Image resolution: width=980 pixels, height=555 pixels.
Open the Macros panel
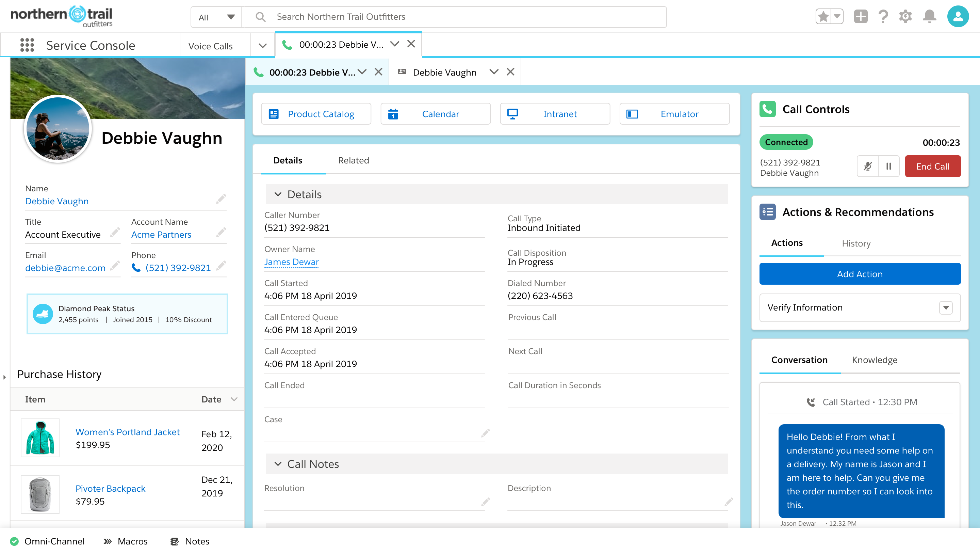(x=133, y=541)
